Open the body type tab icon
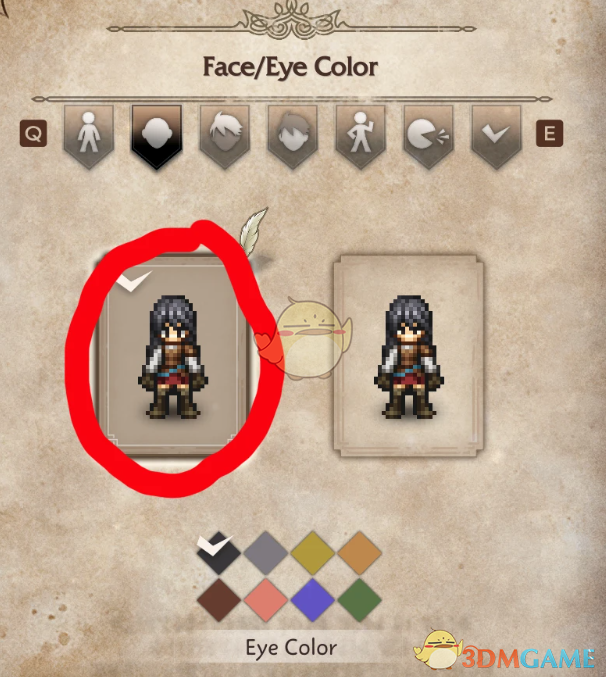 pyautogui.click(x=89, y=135)
